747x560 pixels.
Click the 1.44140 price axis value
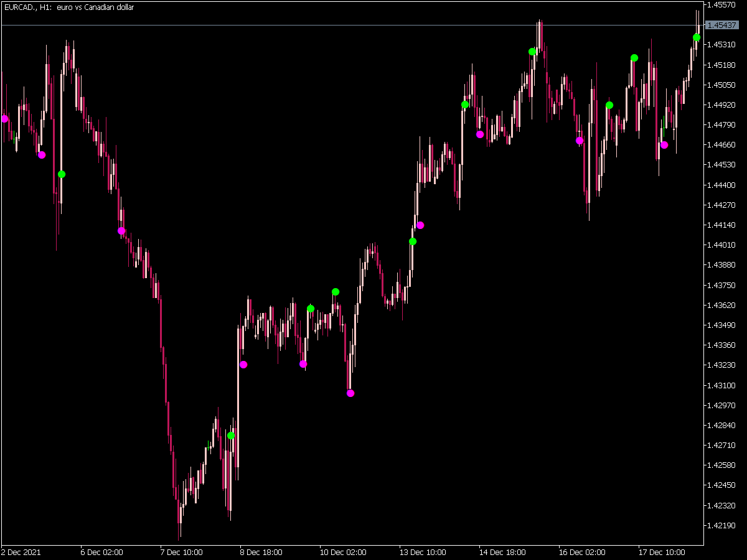pos(723,225)
